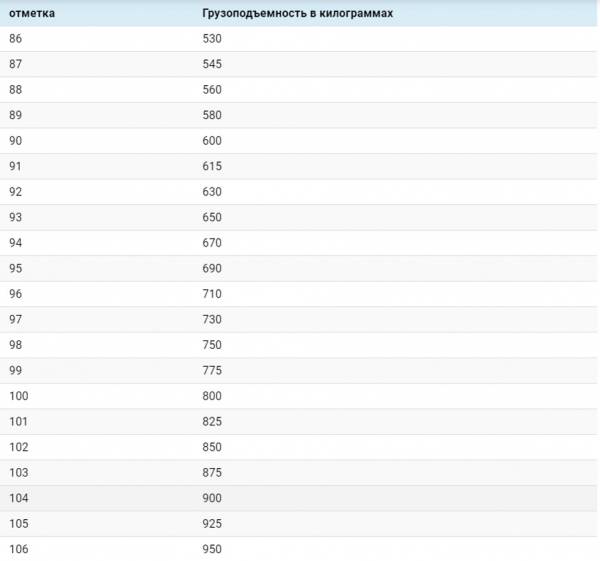This screenshot has height=561, width=600.
Task: Select load capacity value 750
Action: point(212,345)
